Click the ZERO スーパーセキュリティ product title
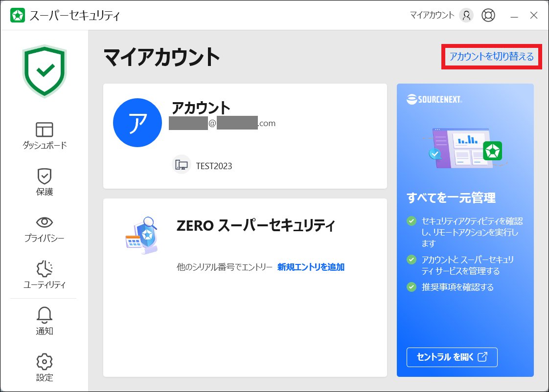Image resolution: width=549 pixels, height=392 pixels. click(x=255, y=225)
